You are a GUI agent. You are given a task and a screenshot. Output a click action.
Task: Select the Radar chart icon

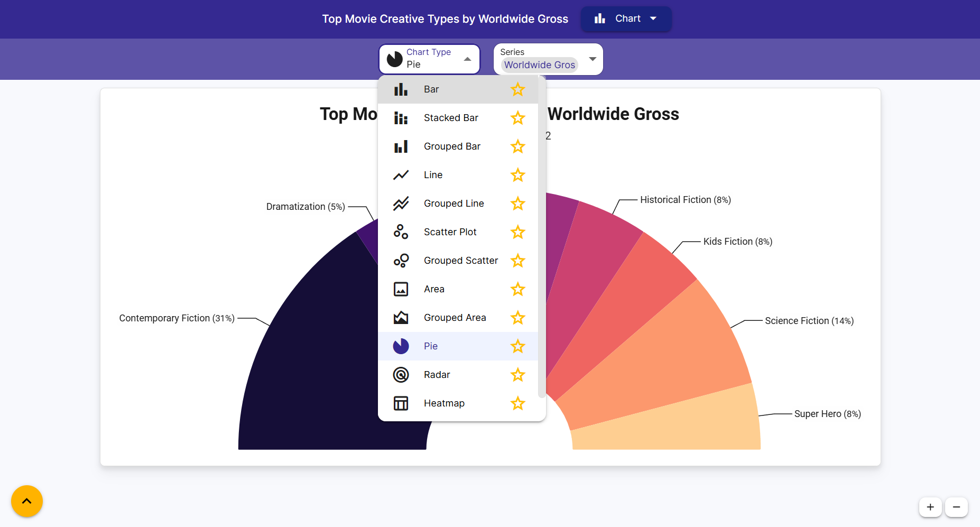pyautogui.click(x=401, y=375)
